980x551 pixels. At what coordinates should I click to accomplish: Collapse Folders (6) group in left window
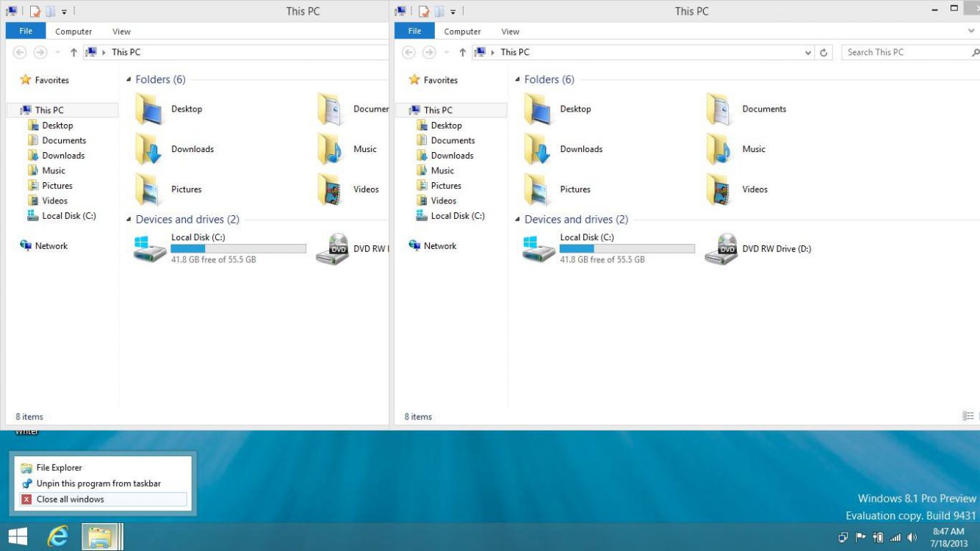(x=129, y=79)
